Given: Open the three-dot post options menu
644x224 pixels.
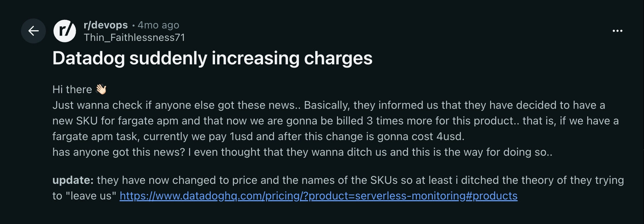Looking at the screenshot, I should (617, 31).
